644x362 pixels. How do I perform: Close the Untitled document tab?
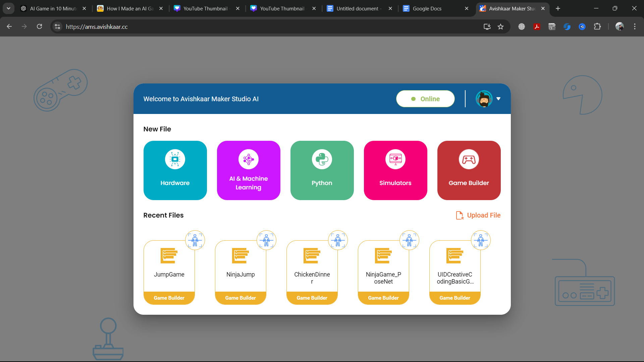(x=390, y=9)
